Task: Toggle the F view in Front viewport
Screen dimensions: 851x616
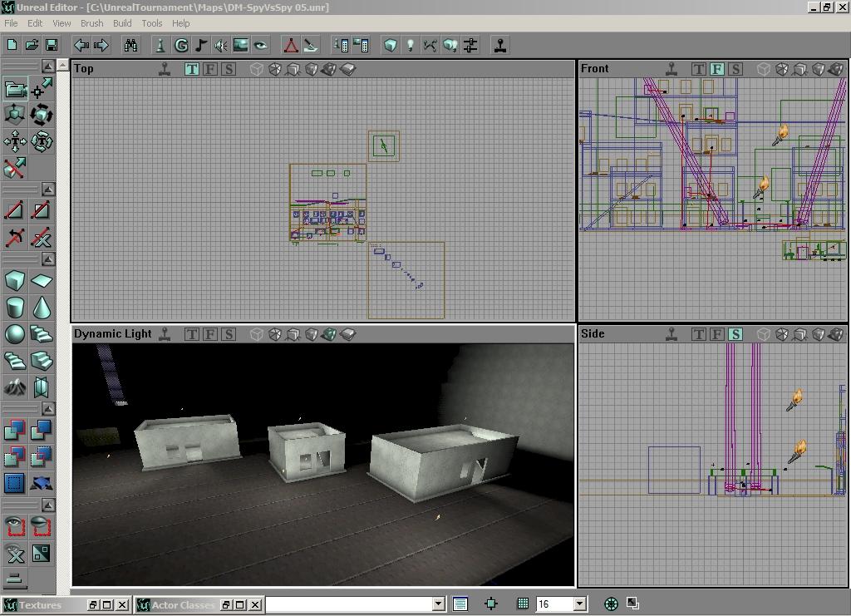Action: coord(717,69)
